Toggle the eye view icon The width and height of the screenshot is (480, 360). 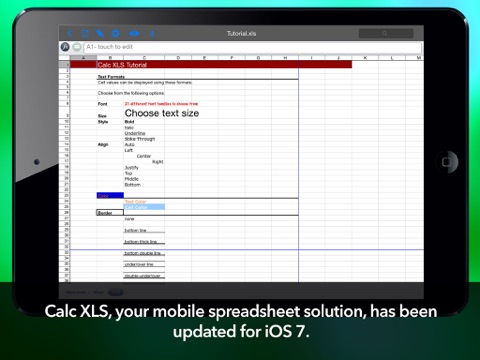pos(134,33)
